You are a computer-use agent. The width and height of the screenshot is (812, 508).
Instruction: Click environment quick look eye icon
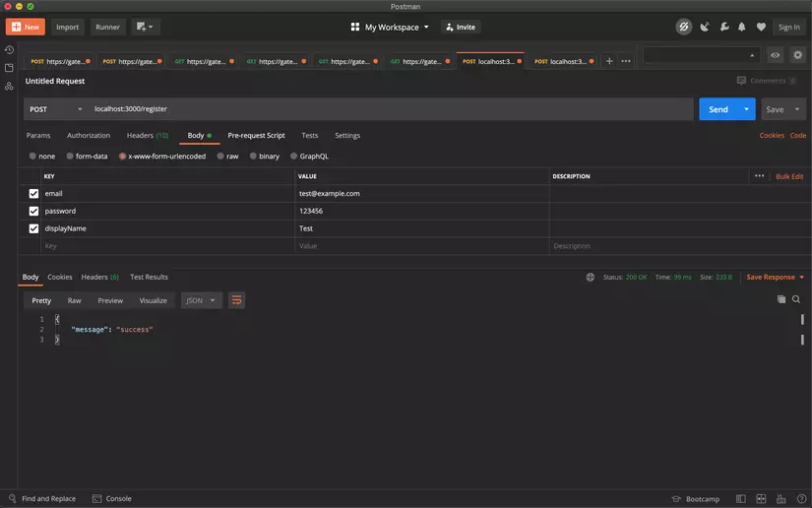click(775, 55)
